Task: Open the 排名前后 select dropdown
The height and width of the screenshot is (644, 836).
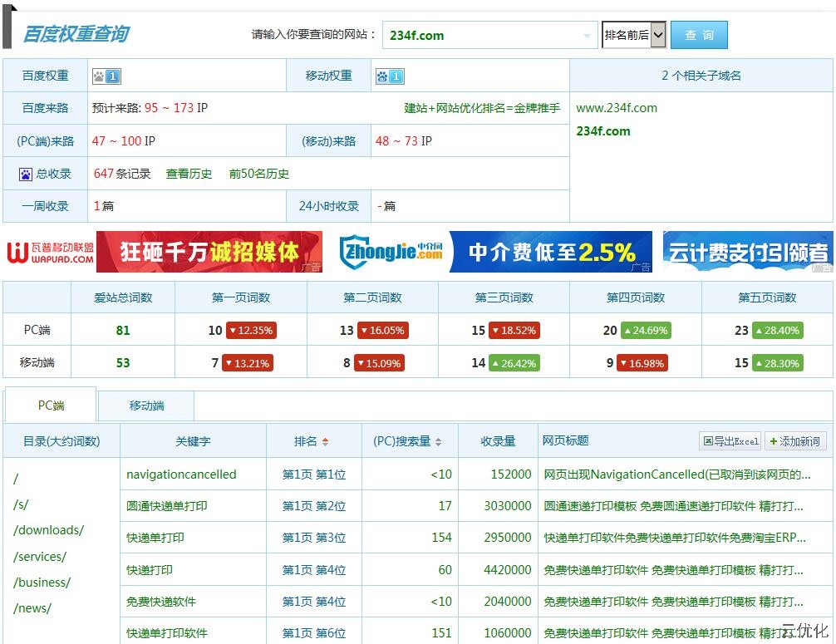Action: pyautogui.click(x=633, y=35)
